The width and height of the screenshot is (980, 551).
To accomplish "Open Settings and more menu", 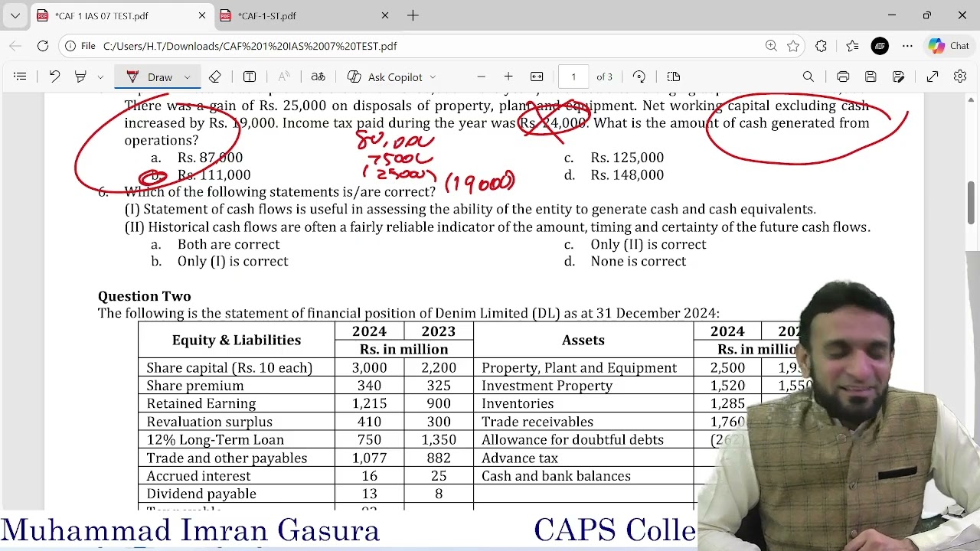I will coord(907,46).
